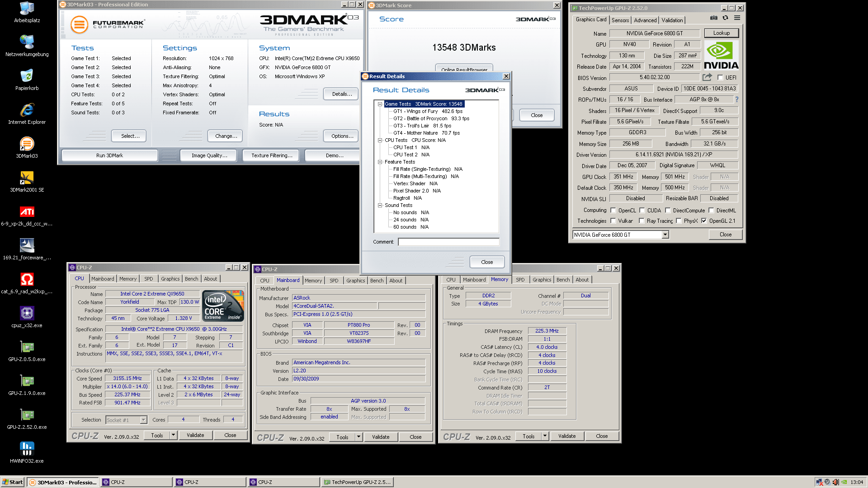This screenshot has width=868, height=488.
Task: Toggle the OpenGL 2.1 checkbox
Action: coord(704,221)
